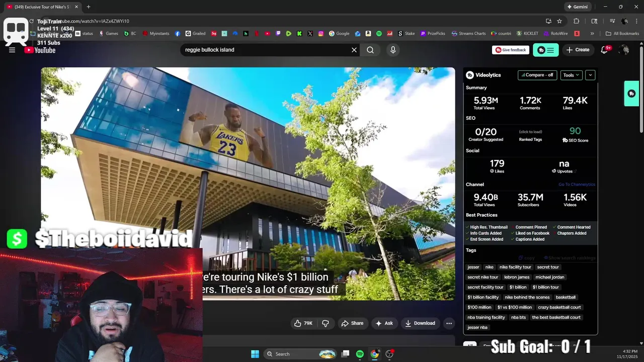
Task: Open the Streams Charts bookmark
Action: point(469,34)
